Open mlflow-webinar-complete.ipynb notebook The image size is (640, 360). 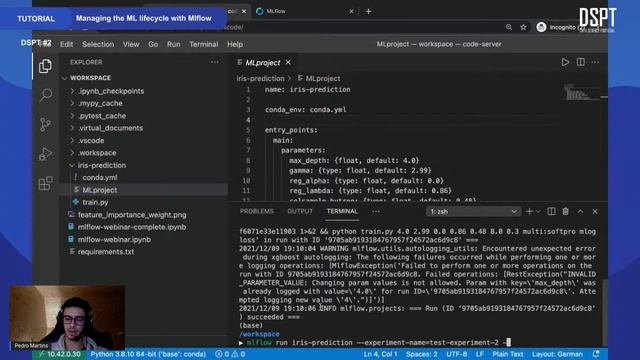point(131,227)
